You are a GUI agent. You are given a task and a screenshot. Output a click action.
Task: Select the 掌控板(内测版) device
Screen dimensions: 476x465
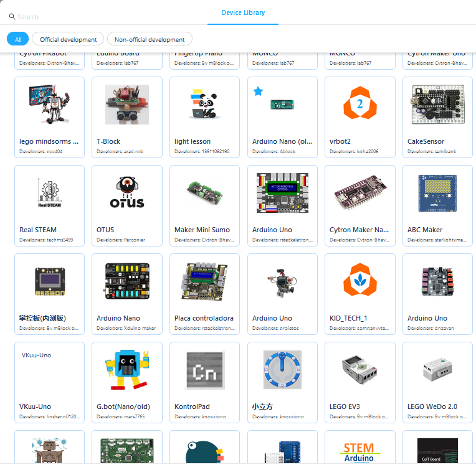point(49,294)
